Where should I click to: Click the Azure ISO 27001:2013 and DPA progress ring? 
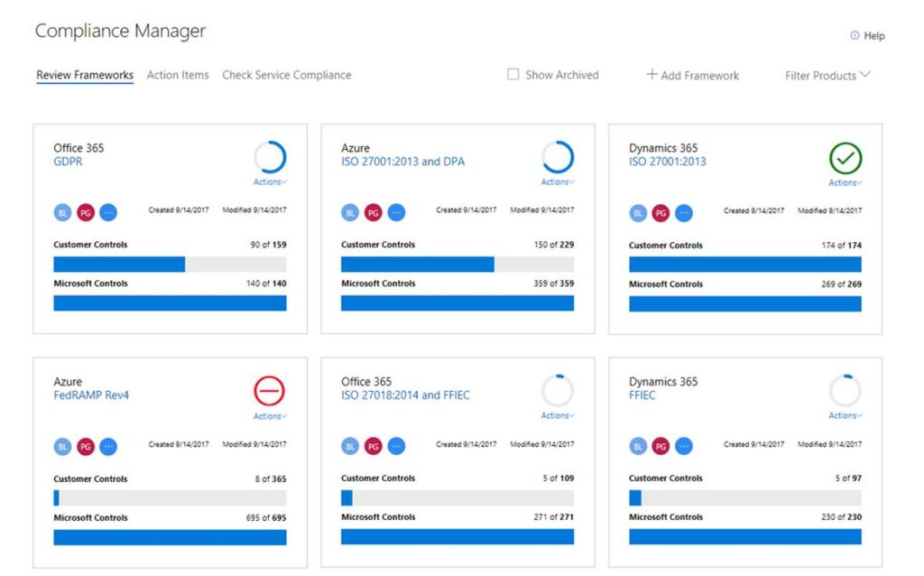pos(558,157)
